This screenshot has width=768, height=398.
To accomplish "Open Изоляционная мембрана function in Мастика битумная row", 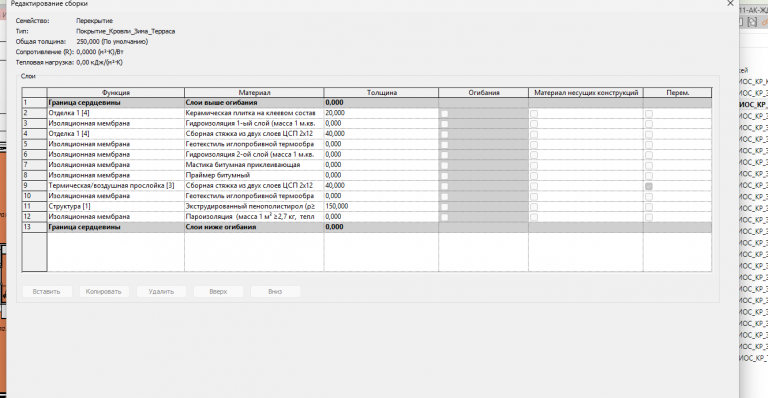I will (116, 165).
